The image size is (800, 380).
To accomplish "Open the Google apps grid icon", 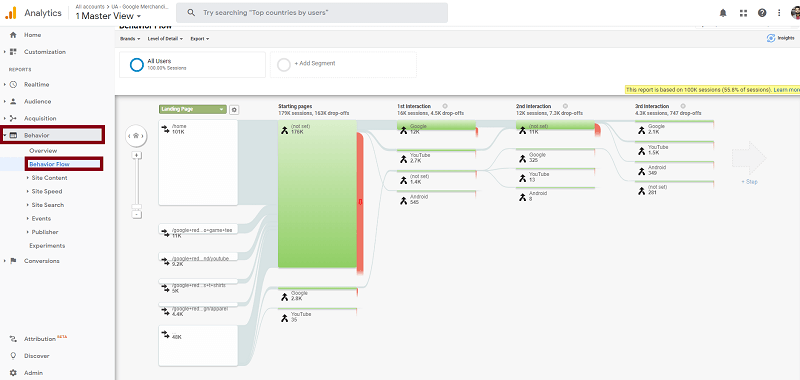I will tap(743, 13).
